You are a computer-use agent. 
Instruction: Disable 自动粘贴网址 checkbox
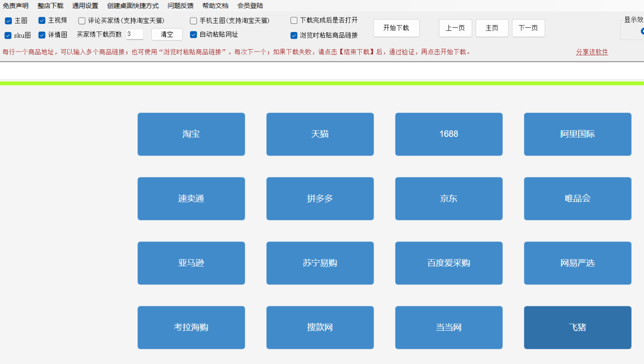pos(193,34)
